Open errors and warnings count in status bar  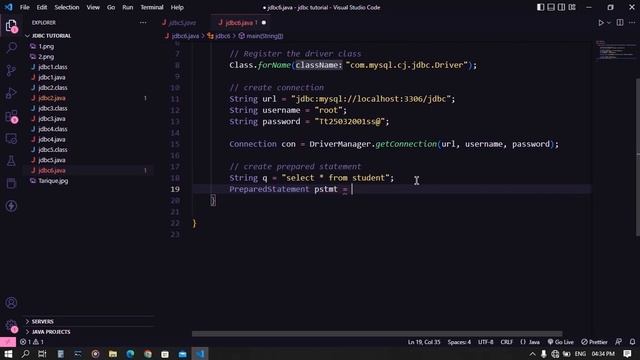point(32,342)
